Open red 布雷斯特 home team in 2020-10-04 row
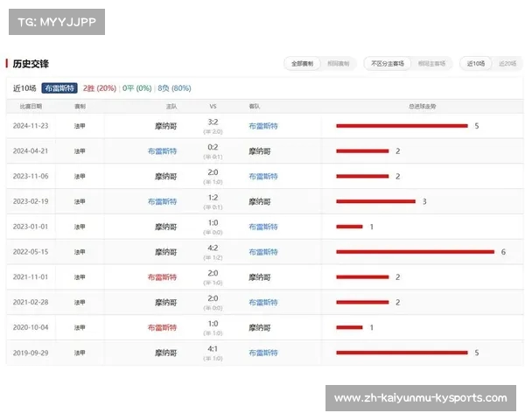Image resolution: width=525 pixels, height=420 pixels. [163, 327]
